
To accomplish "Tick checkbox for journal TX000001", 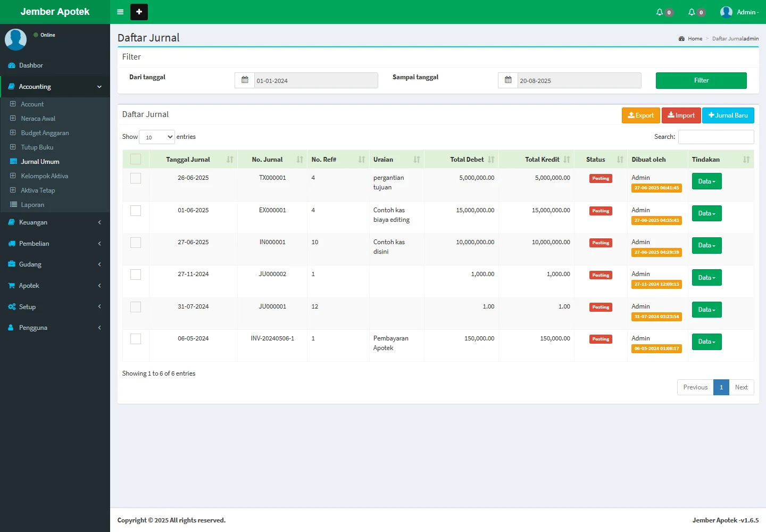I will [x=136, y=178].
